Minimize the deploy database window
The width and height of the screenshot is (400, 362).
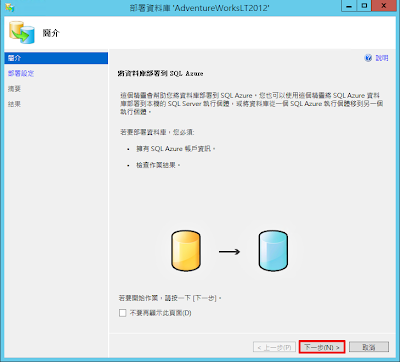pos(349,6)
